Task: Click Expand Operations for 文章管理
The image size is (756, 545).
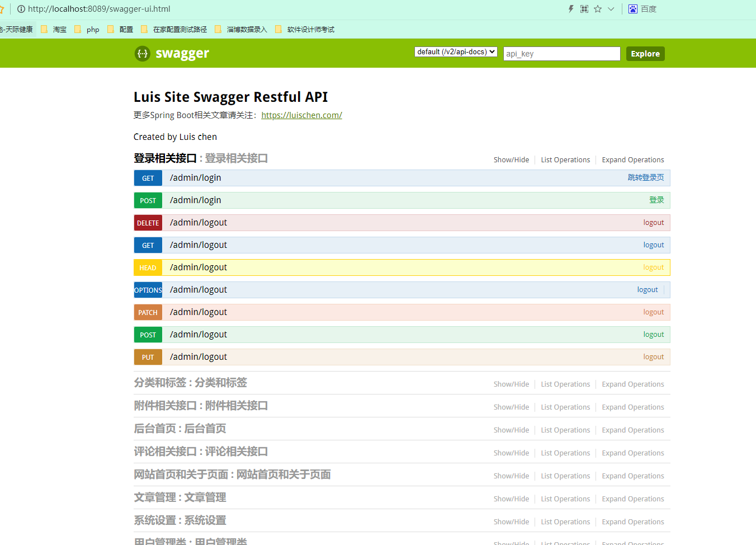Action: [633, 499]
